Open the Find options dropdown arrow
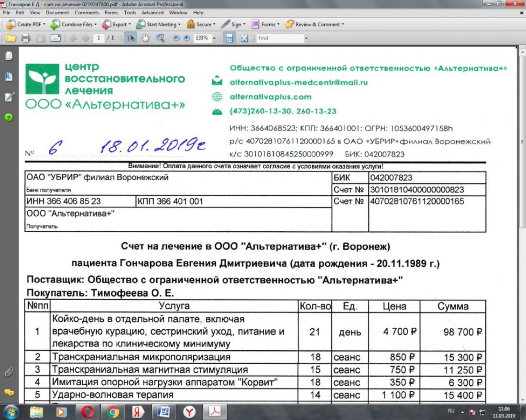The width and height of the screenshot is (526, 420). [306, 38]
